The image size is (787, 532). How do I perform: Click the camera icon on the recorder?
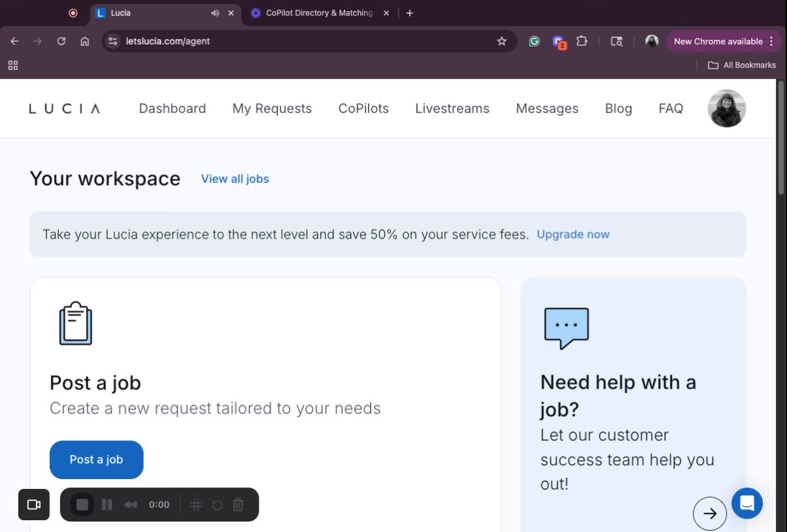coord(34,505)
